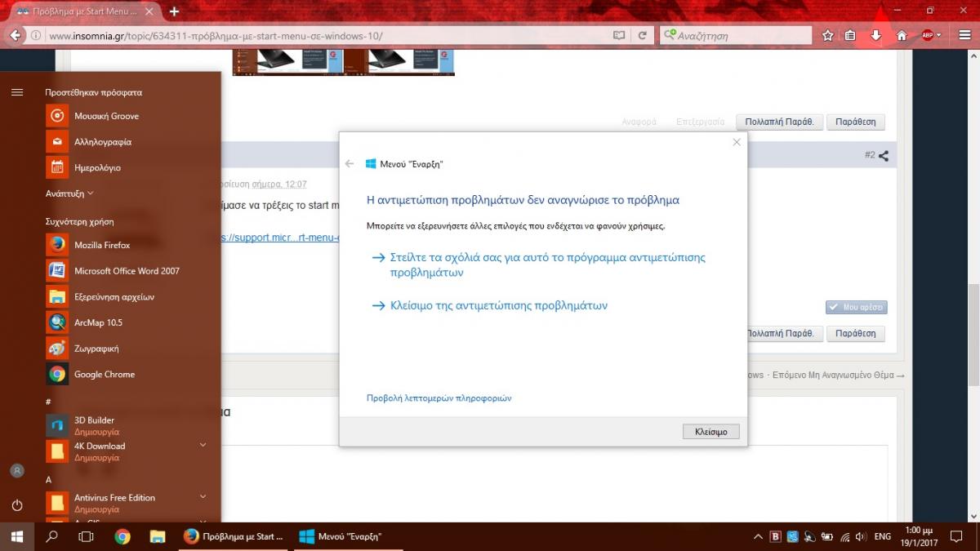Show hidden tray icons chevron
980x551 pixels.
758,536
